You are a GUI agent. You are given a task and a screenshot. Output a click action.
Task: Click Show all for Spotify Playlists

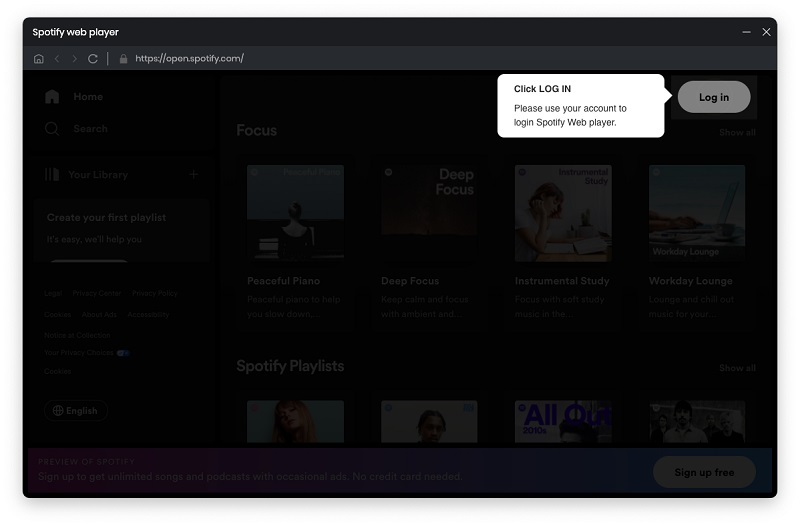tap(737, 368)
